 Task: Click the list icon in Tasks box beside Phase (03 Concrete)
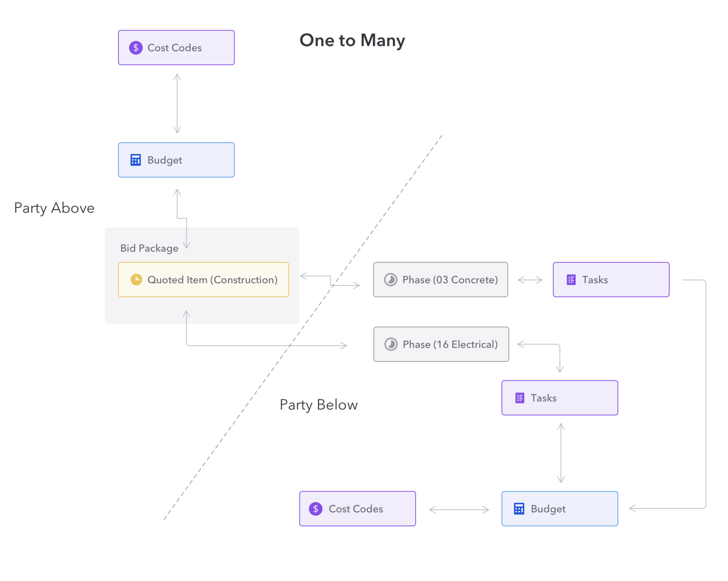571,280
